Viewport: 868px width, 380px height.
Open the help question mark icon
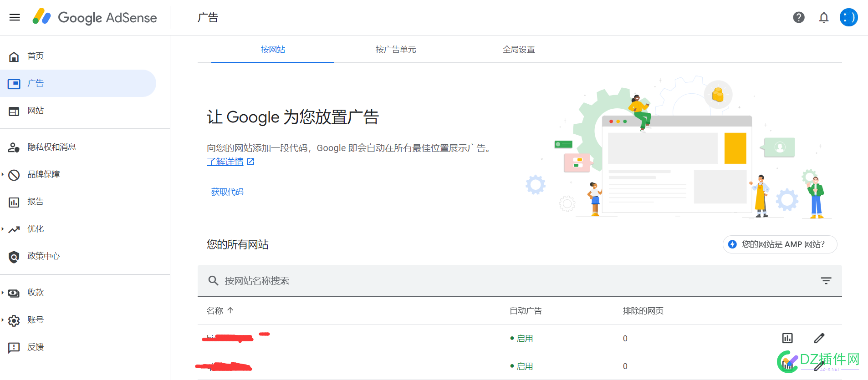[799, 17]
